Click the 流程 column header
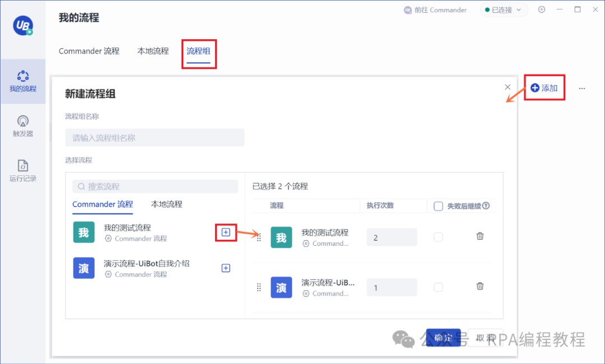The height and width of the screenshot is (364, 605). (x=277, y=206)
